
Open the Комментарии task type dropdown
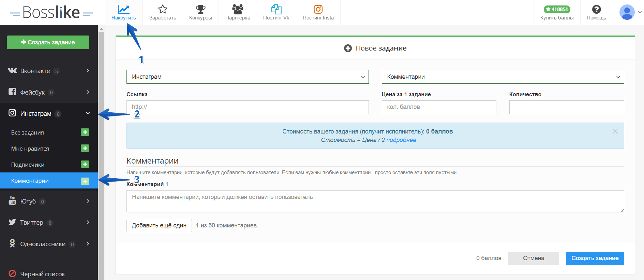click(503, 77)
